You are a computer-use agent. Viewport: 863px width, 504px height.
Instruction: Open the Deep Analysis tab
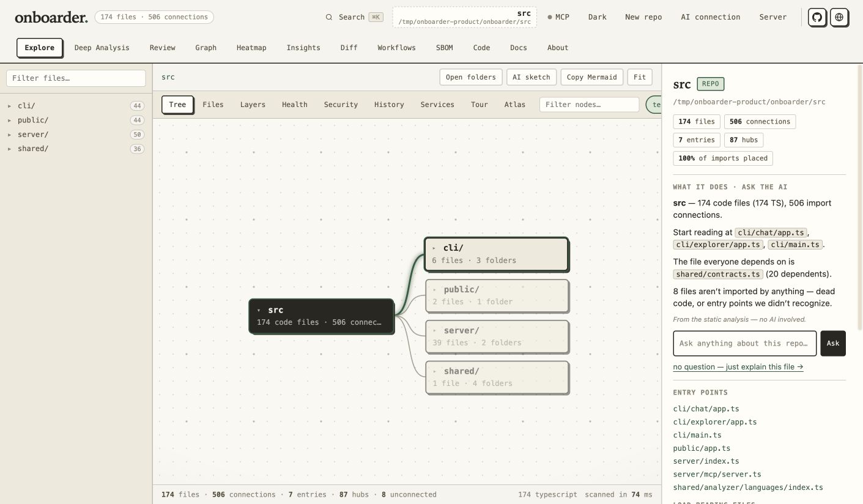click(102, 48)
